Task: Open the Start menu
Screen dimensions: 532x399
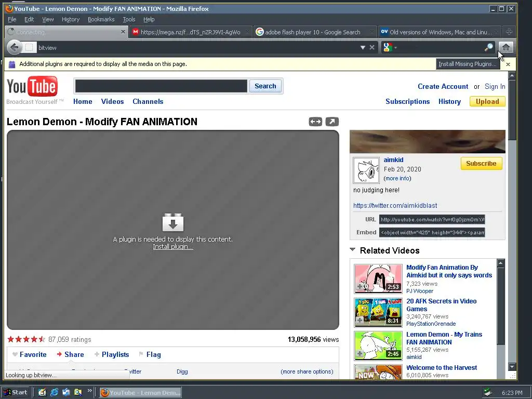Action: click(16, 393)
